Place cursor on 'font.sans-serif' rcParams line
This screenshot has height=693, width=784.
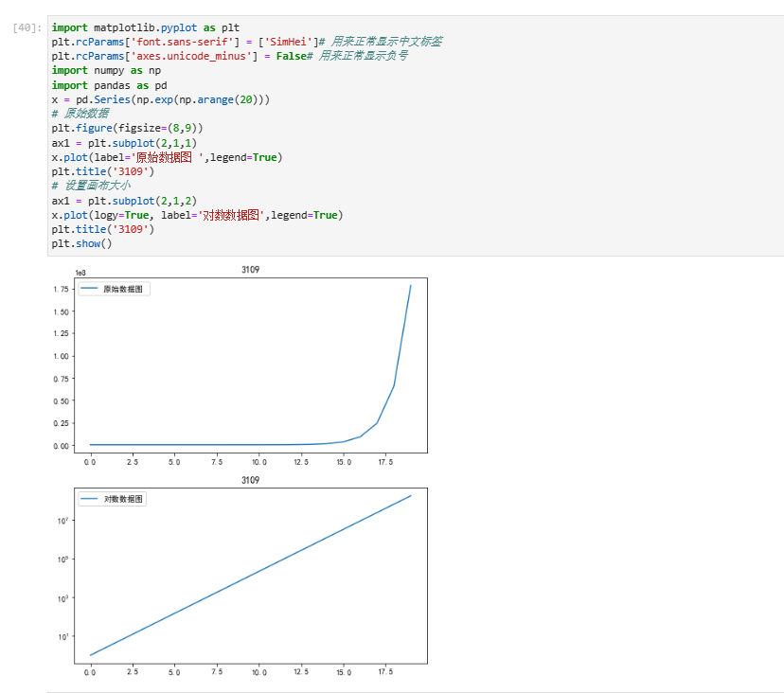click(x=246, y=42)
